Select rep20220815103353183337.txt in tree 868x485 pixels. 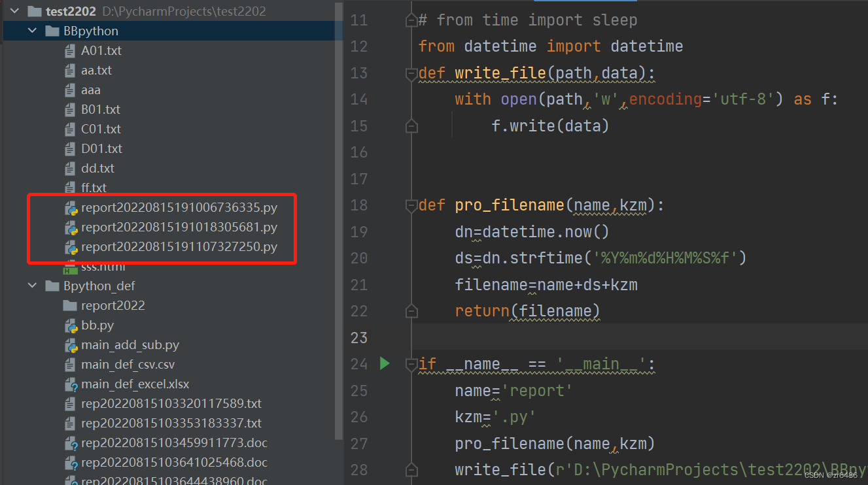pos(171,423)
